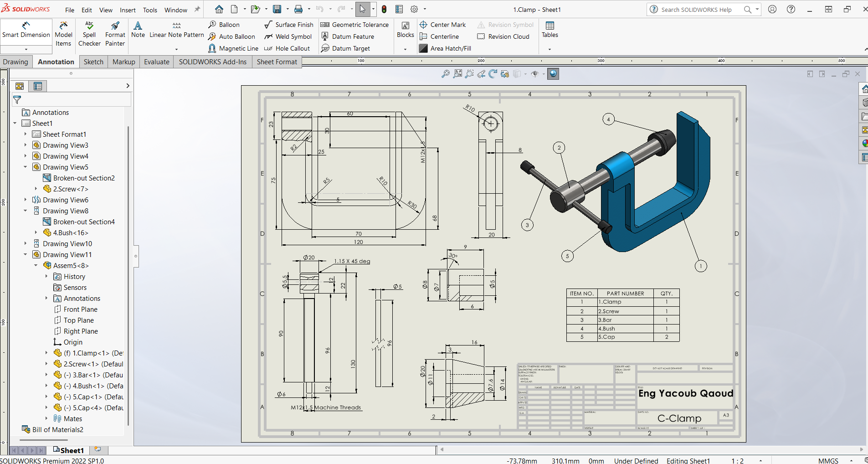
Task: Switch to the Sketch tab
Action: coord(93,62)
